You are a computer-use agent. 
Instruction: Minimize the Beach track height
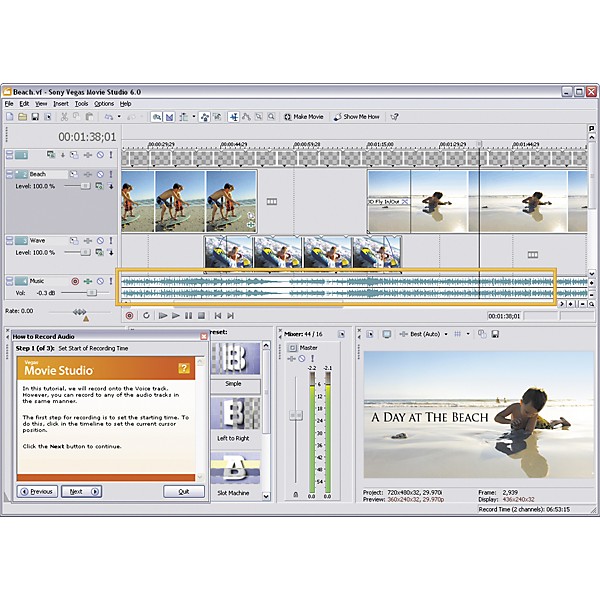[x=10, y=174]
